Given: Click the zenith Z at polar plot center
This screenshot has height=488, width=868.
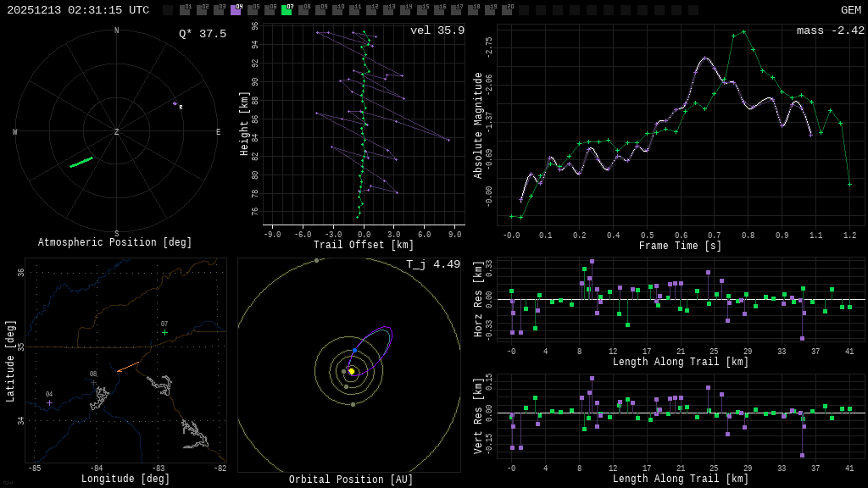Looking at the screenshot, I should [x=117, y=132].
